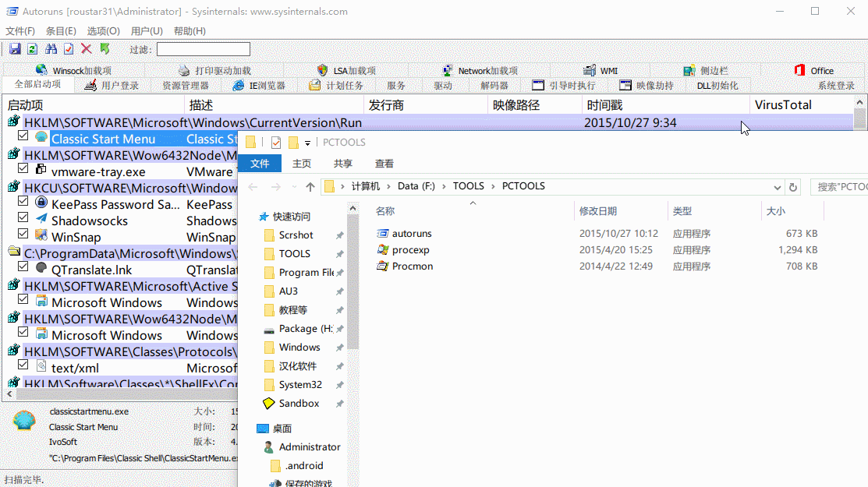Viewport: 868px width, 487px height.
Task: Click the green Jump to Entry icon
Action: (105, 49)
